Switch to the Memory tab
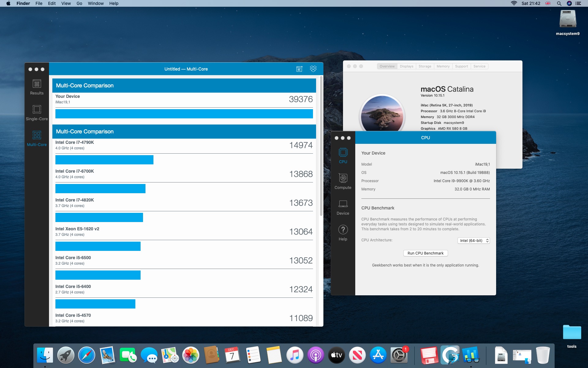 tap(443, 66)
